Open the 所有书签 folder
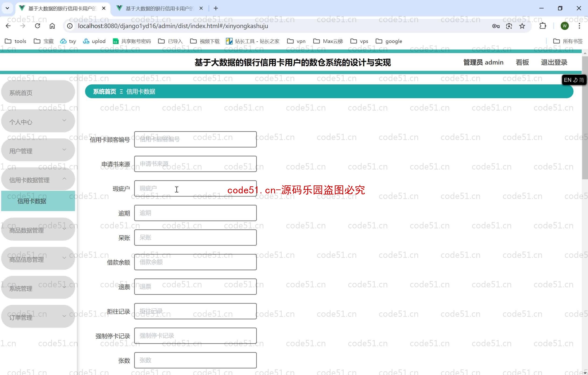This screenshot has width=588, height=375. [568, 41]
